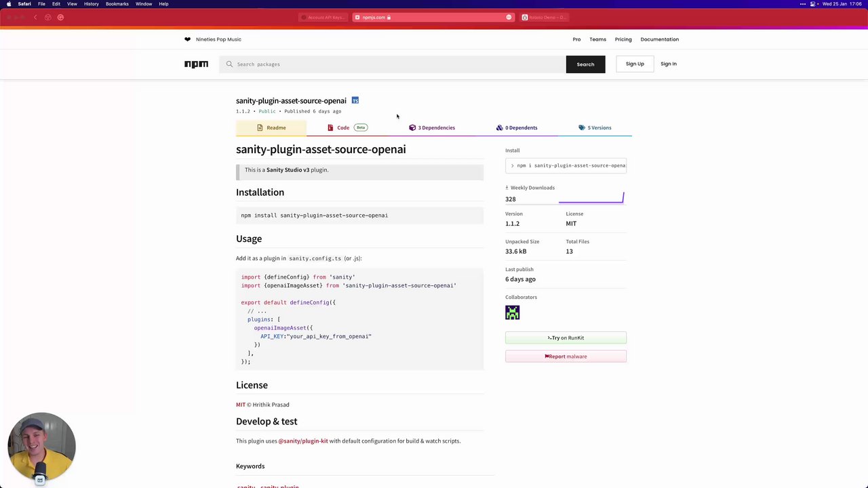The image size is (868, 488).
Task: Open the 3 Dependencies tab
Action: point(432,127)
